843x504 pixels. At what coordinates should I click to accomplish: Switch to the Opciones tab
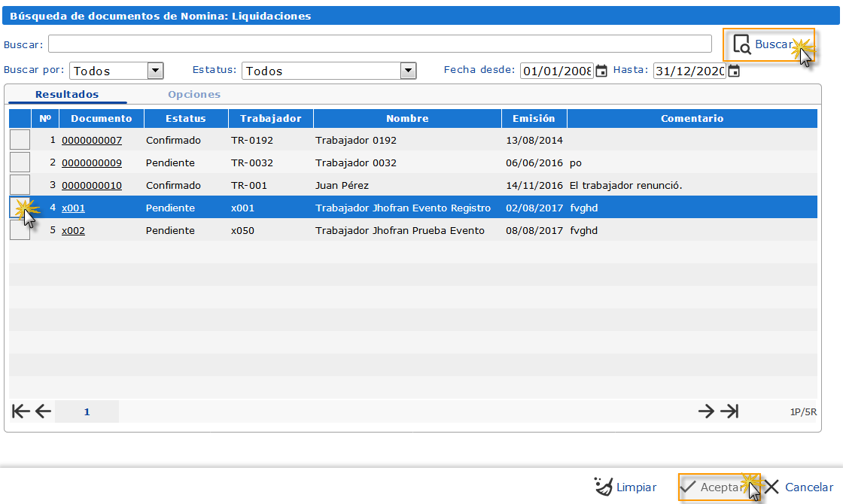coord(194,95)
